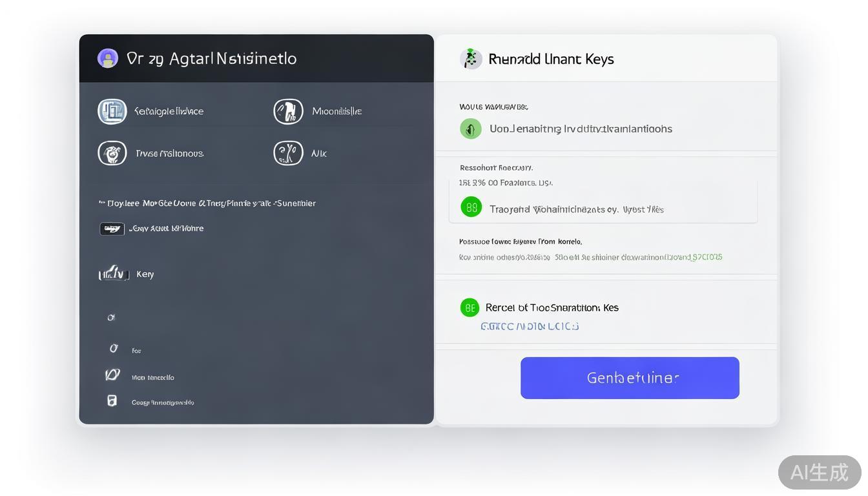Click the green penguin icon next to UonJenabitng

[x=471, y=129]
